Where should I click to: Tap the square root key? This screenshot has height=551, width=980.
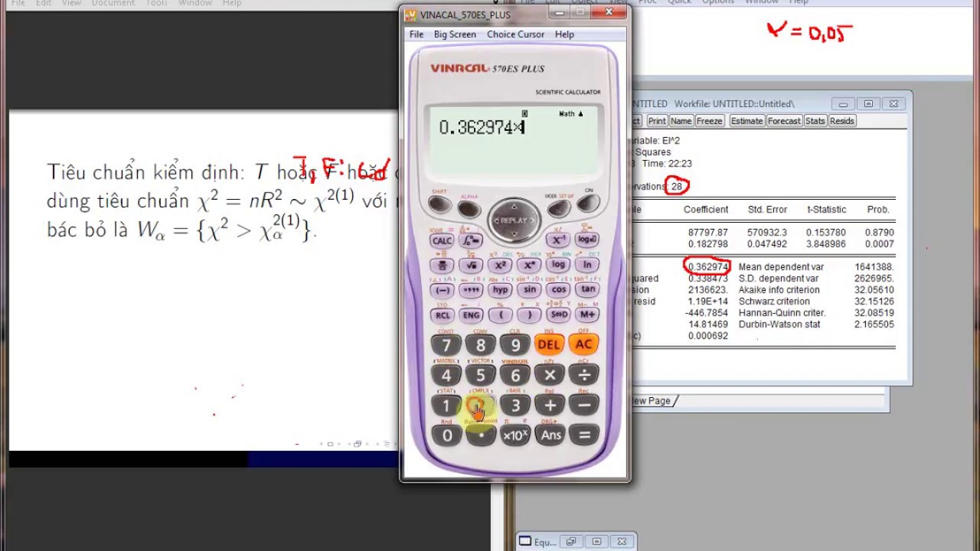[471, 266]
